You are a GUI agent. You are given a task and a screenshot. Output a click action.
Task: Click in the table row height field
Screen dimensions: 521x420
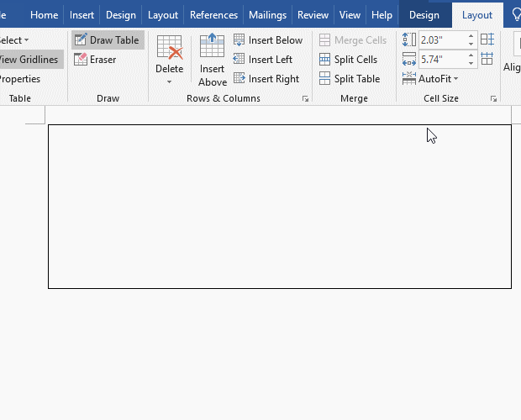tap(440, 39)
